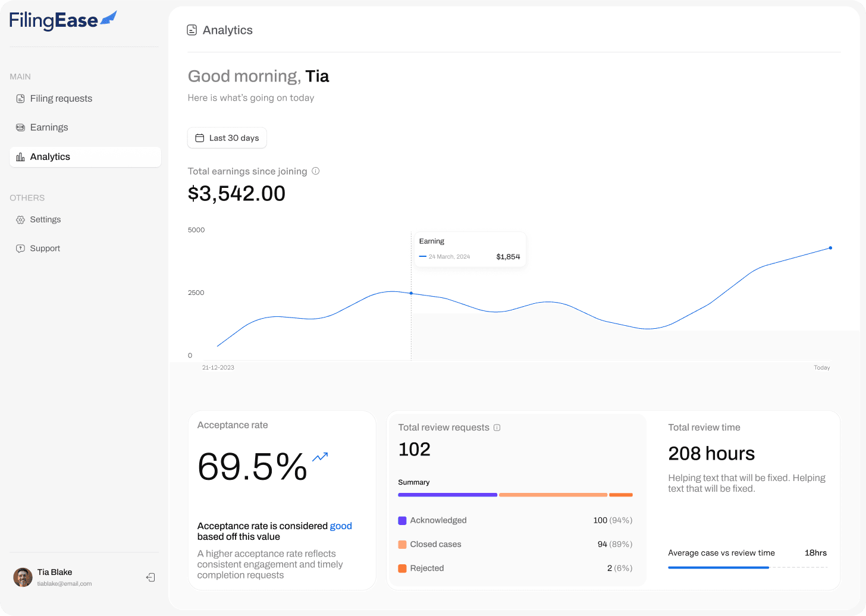Click info icon beside Total review requests

(497, 428)
